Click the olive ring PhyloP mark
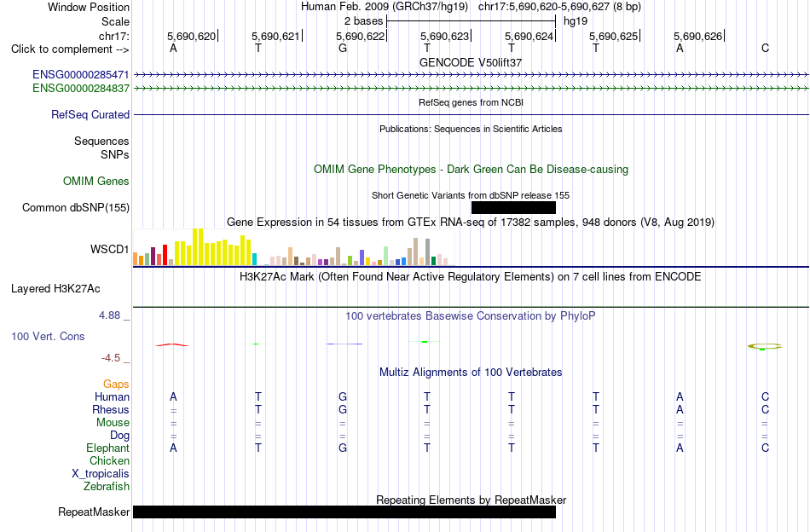The width and height of the screenshot is (810, 532). (x=765, y=347)
